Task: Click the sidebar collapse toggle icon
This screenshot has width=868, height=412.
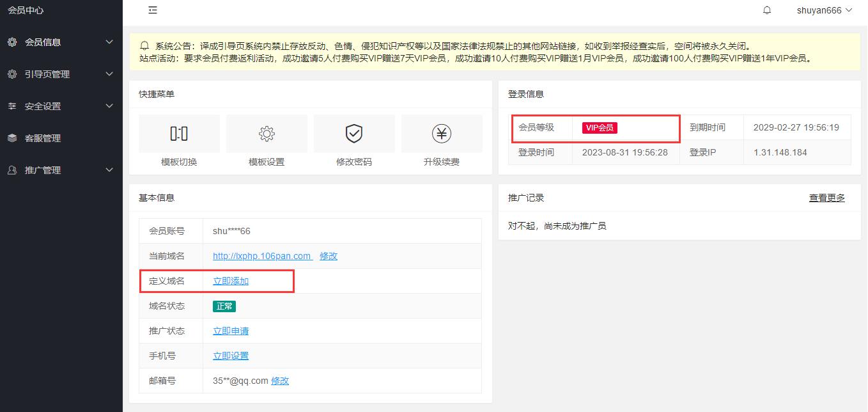Action: [152, 10]
